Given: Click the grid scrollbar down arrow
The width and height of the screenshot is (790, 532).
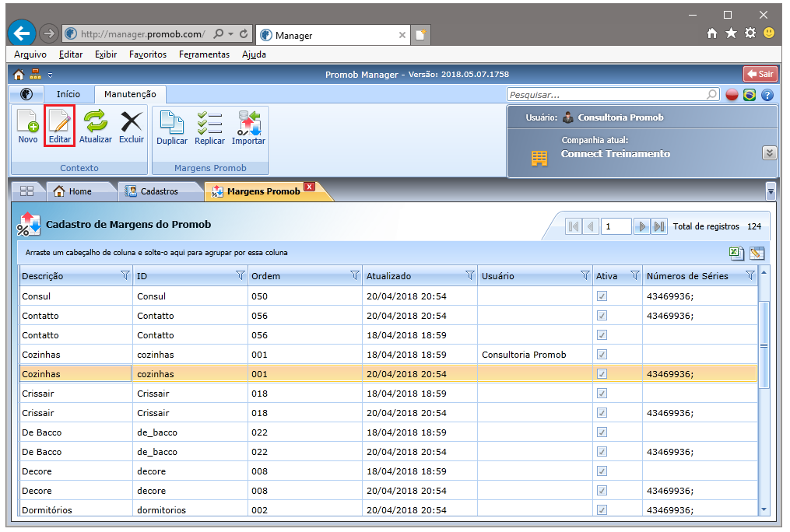Looking at the screenshot, I should pos(764,510).
